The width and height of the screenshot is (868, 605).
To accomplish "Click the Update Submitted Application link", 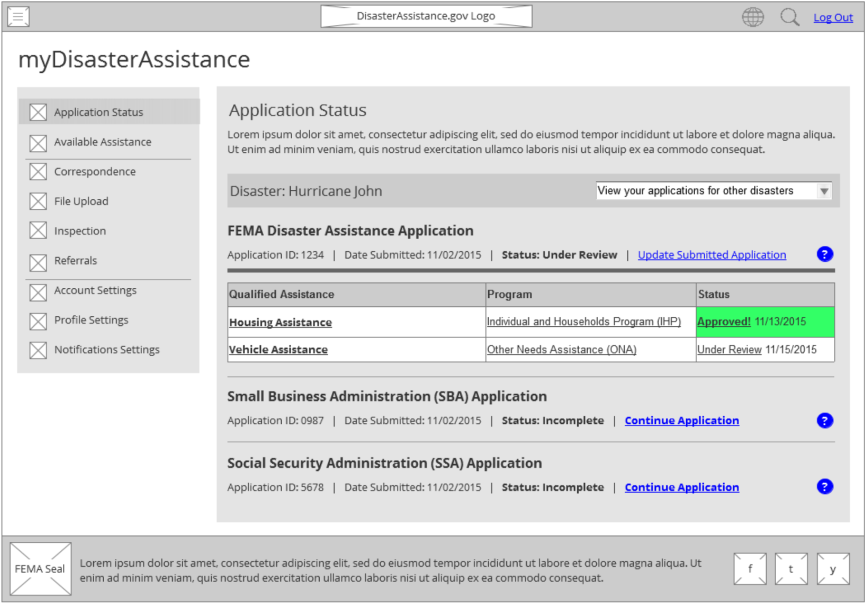I will [711, 255].
